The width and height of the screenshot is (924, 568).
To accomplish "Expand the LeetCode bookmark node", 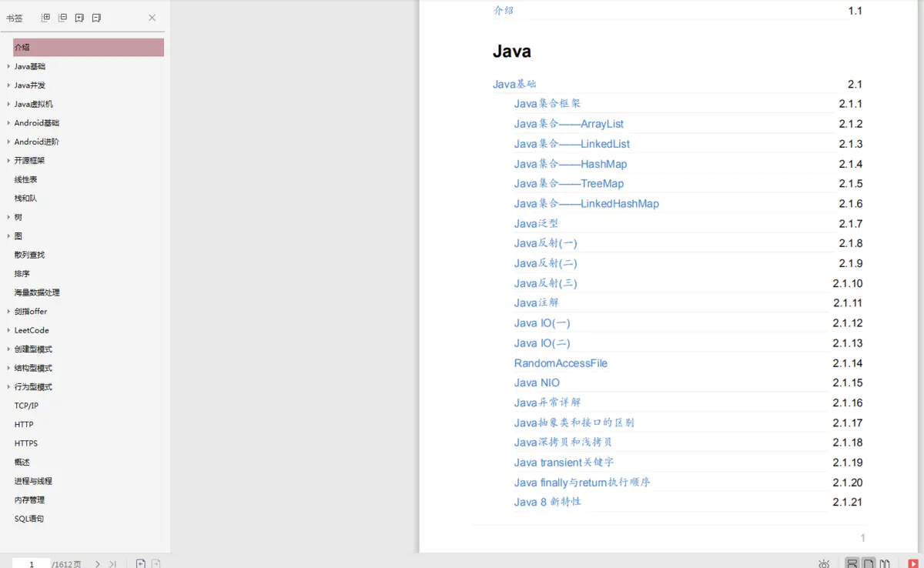I will point(8,330).
